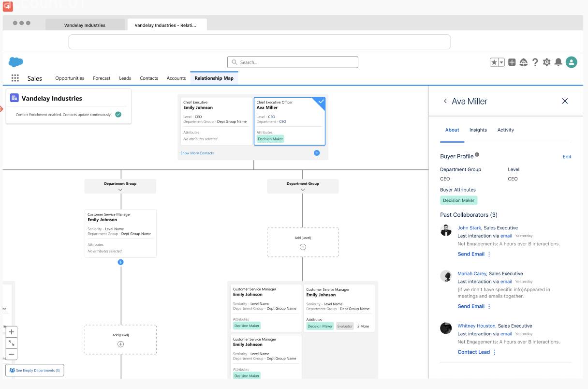Focus the Salesforce Search field
Image resolution: width=588 pixels, height=389 pixels.
pos(293,62)
